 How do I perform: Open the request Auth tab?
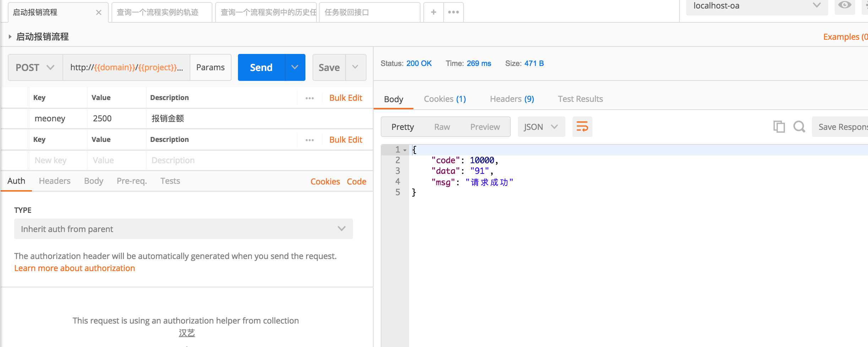16,181
